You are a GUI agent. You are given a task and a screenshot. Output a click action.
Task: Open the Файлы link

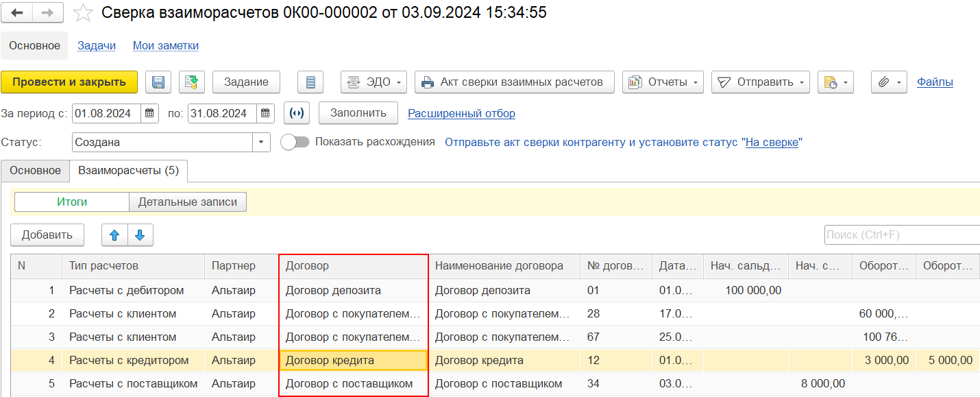(x=935, y=82)
